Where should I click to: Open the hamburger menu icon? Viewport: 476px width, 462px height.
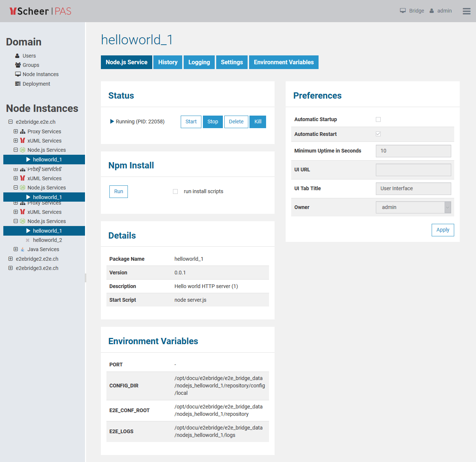click(466, 11)
